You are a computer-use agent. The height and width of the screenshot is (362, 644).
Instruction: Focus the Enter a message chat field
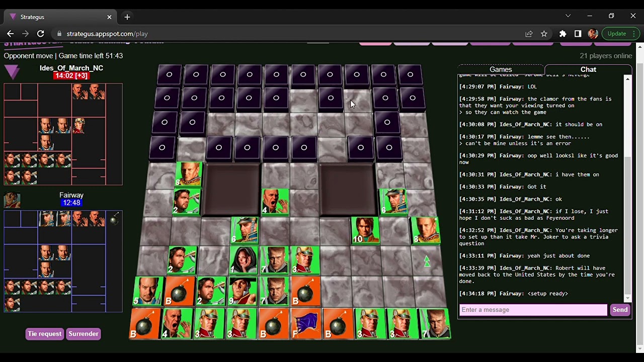(533, 310)
